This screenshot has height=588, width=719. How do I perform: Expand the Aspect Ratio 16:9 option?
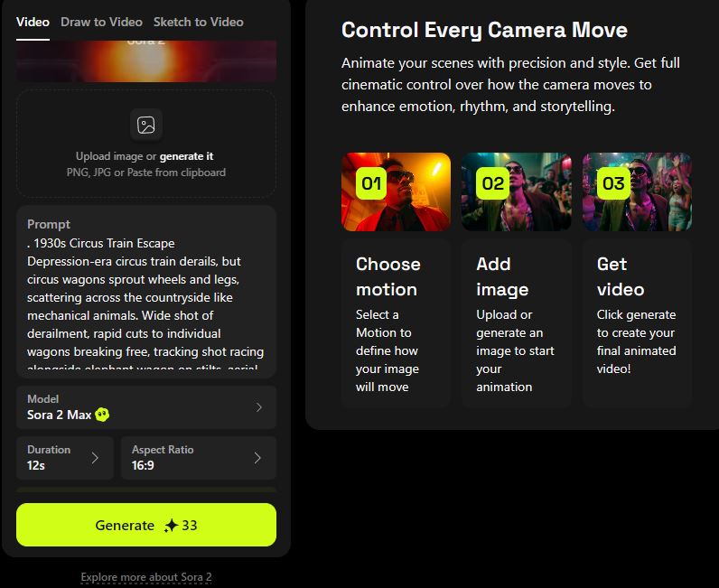coord(199,458)
